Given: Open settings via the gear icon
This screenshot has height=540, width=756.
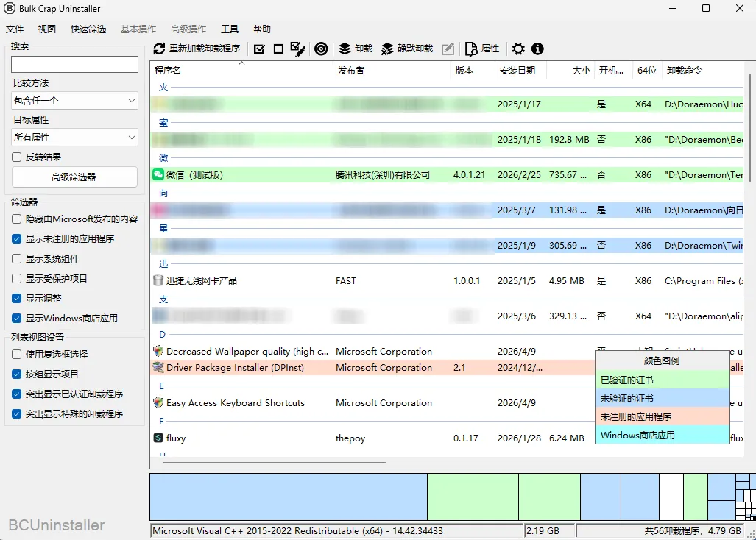Looking at the screenshot, I should [x=518, y=49].
